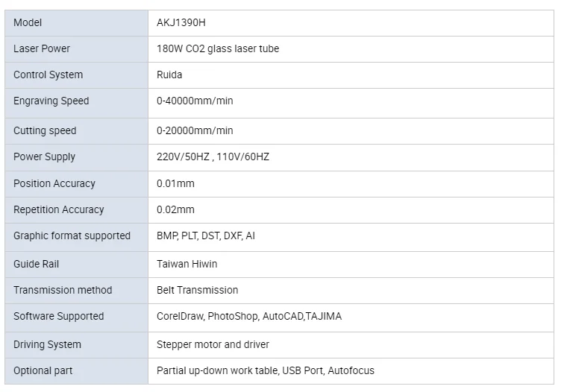Click the Laser Power row label

(x=42, y=48)
